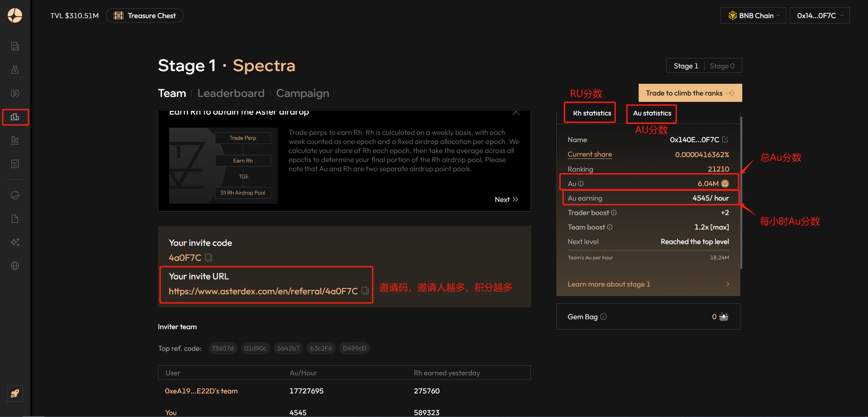Screen dimensions: 868x417
Task: Click the invite code 4a0F7C text
Action: (185, 258)
